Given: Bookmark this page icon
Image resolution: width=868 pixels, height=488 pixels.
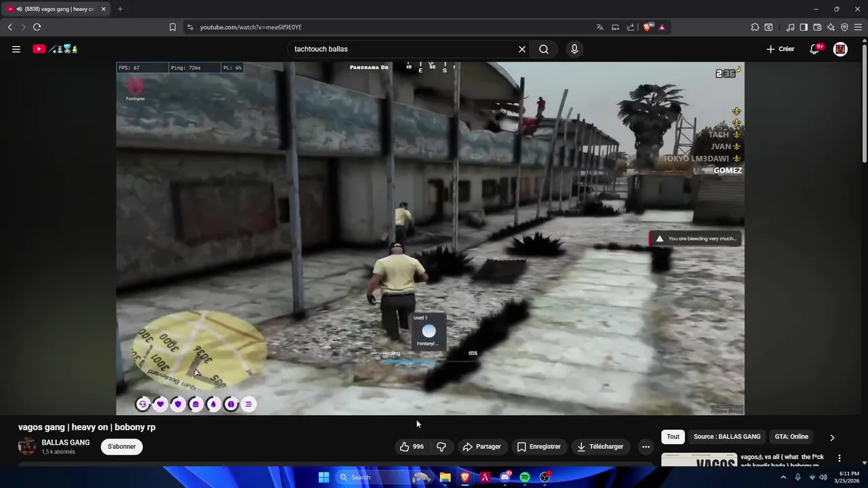Looking at the screenshot, I should 172,27.
